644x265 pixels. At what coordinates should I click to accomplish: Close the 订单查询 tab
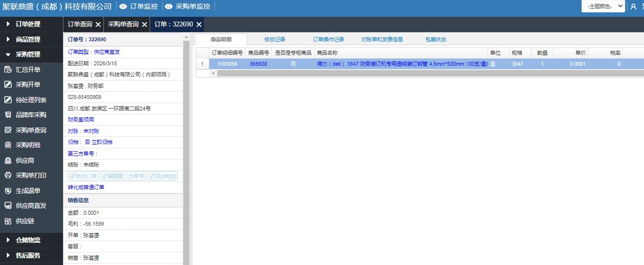click(x=98, y=24)
